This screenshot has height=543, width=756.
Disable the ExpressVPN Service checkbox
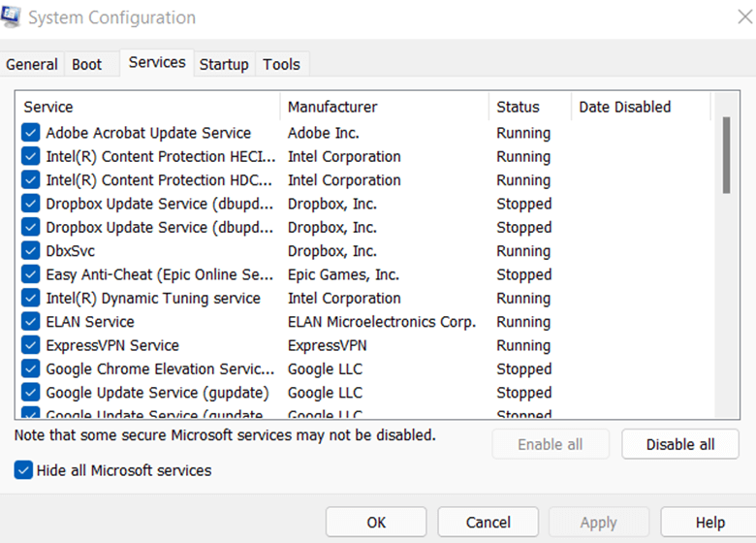pos(30,345)
